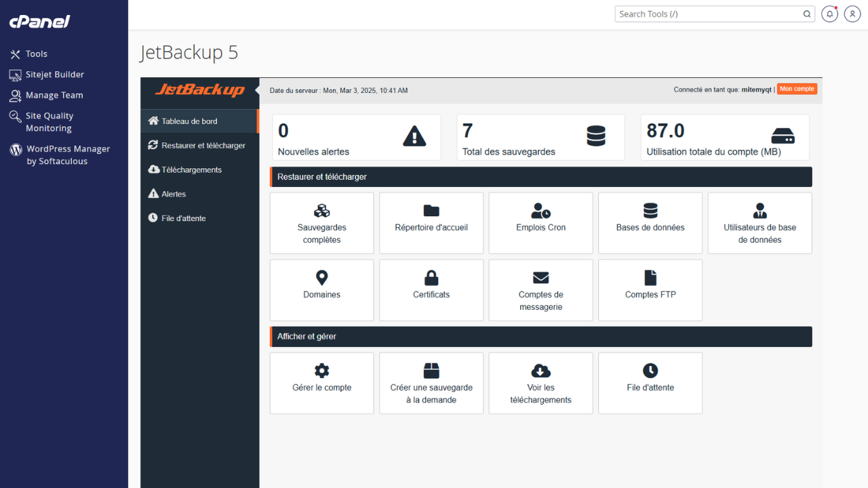Open the Domaines label

[322, 295]
